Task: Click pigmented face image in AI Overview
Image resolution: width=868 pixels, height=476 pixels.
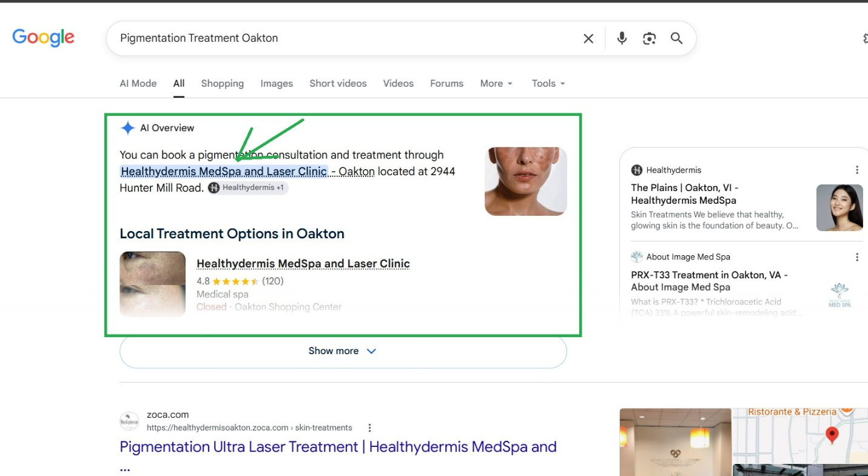Action: click(526, 181)
